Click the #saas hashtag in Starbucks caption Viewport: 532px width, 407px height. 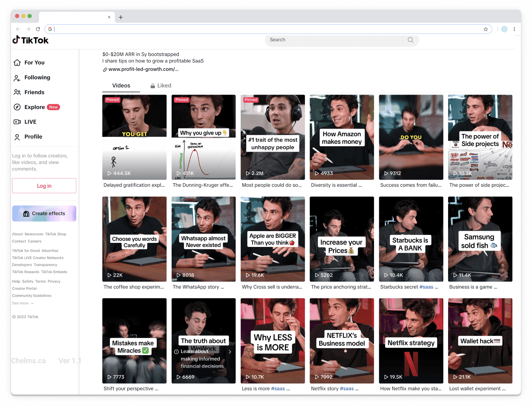click(x=426, y=287)
